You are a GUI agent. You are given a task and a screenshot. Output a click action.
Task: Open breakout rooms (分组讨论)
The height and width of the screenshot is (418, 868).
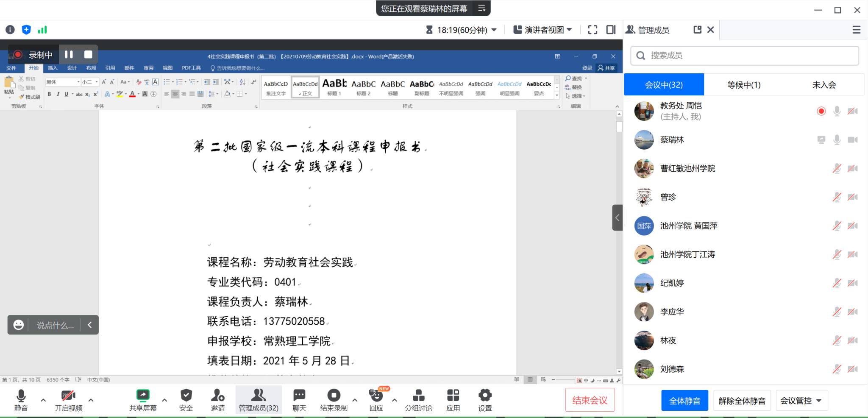click(x=418, y=400)
